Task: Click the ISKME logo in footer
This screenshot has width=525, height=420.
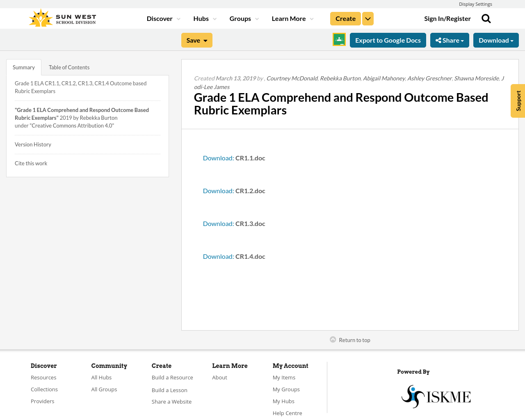Action: (436, 397)
